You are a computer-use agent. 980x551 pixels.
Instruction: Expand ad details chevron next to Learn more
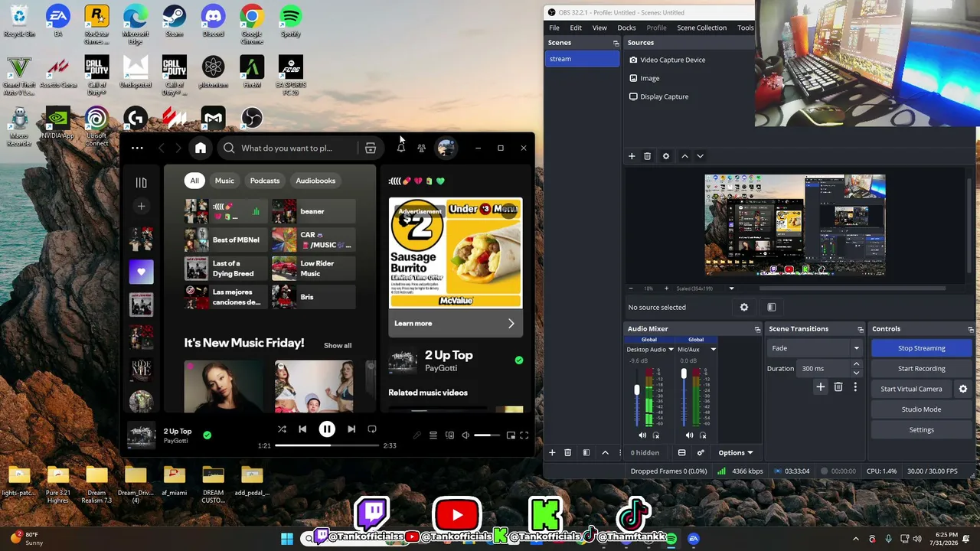[511, 324]
